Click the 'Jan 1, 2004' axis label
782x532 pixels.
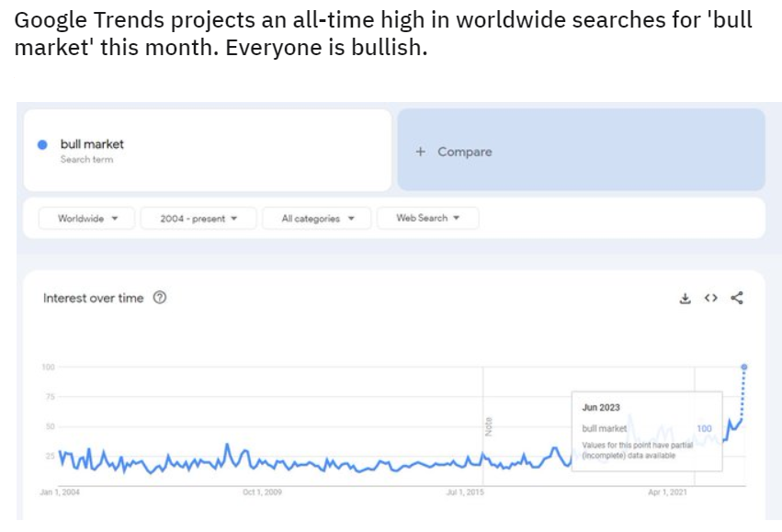pyautogui.click(x=60, y=493)
